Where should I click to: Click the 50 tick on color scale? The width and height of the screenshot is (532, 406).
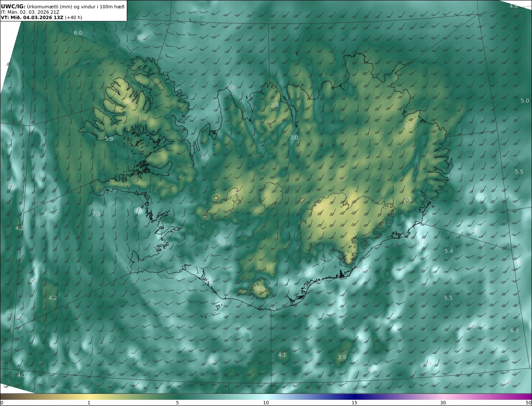[x=528, y=403]
